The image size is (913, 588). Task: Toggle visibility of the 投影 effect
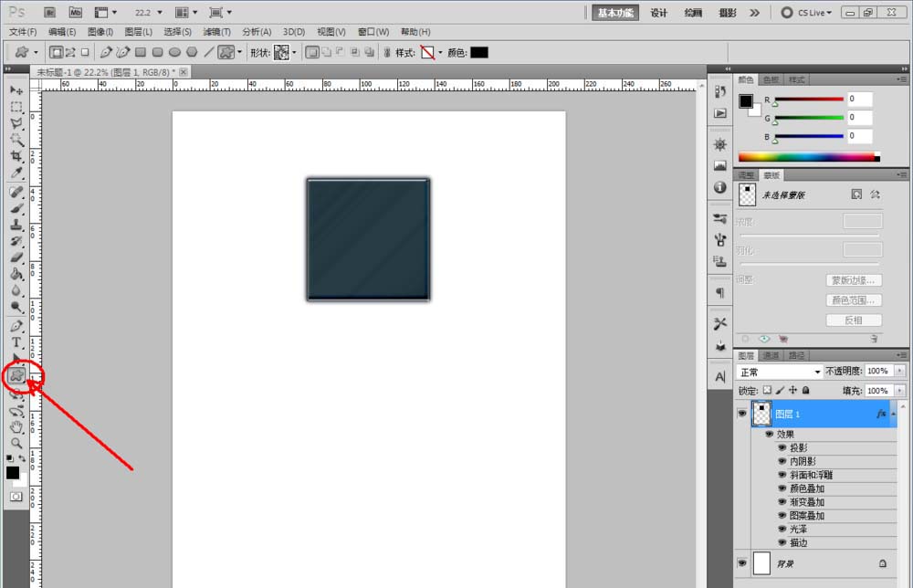782,448
